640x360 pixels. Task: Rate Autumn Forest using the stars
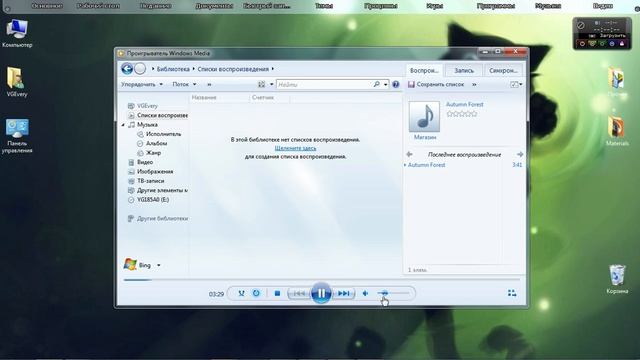click(462, 114)
